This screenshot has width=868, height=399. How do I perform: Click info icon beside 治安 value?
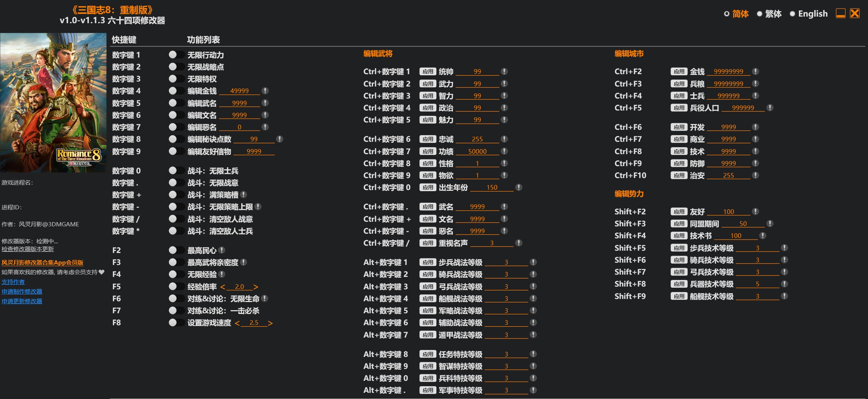[x=756, y=175]
